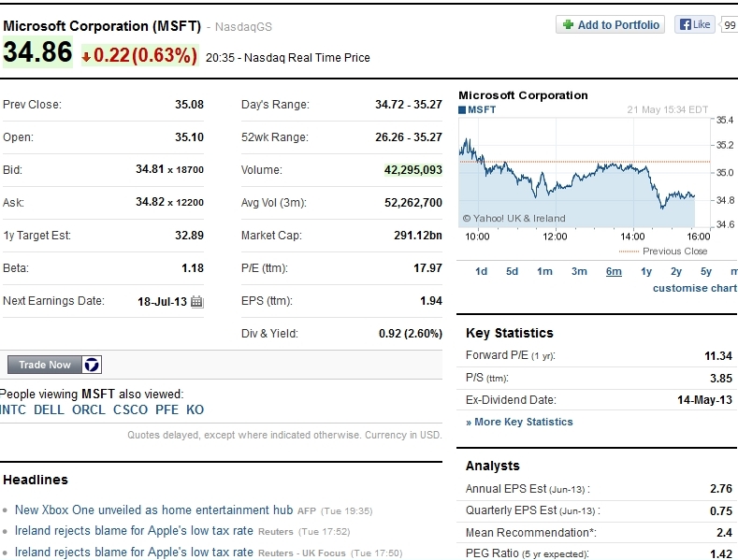The width and height of the screenshot is (738, 560).
Task: Click the Ask value 34.82 x 12200
Action: tap(169, 202)
